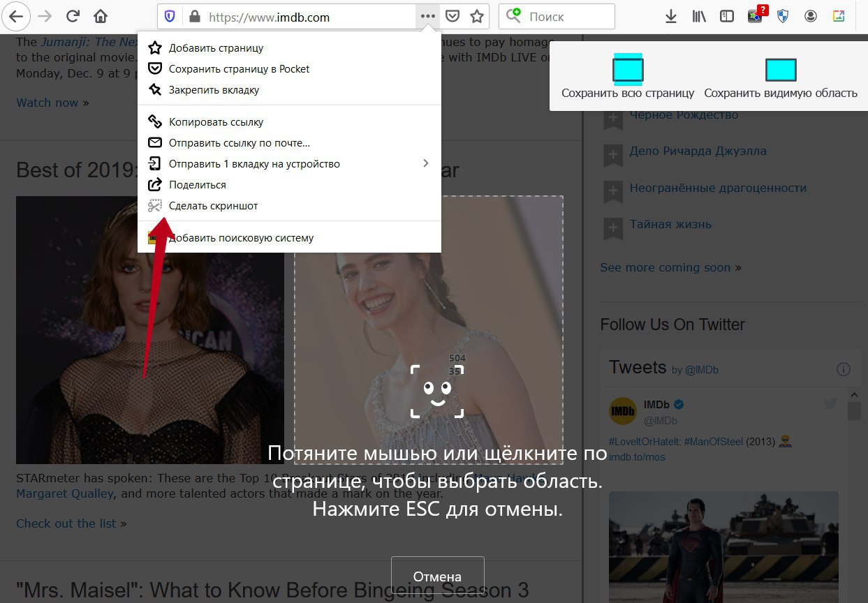Viewport: 868px width, 603px height.
Task: Click the Отмена cancel button
Action: (437, 576)
